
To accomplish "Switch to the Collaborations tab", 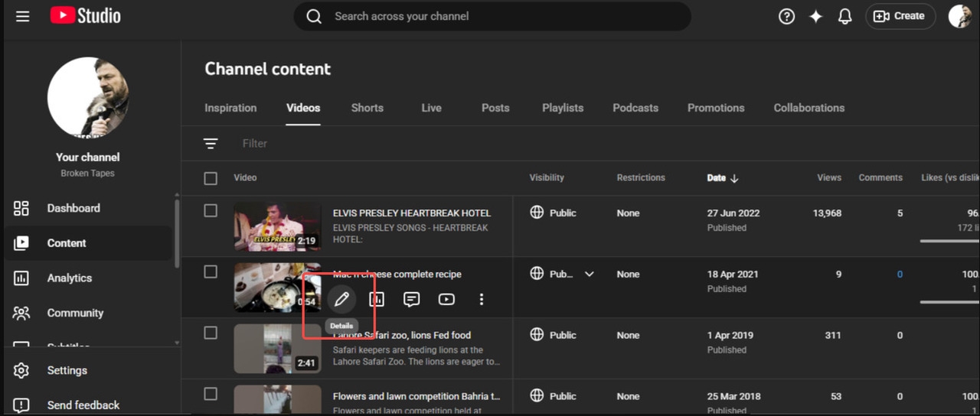I will (809, 108).
